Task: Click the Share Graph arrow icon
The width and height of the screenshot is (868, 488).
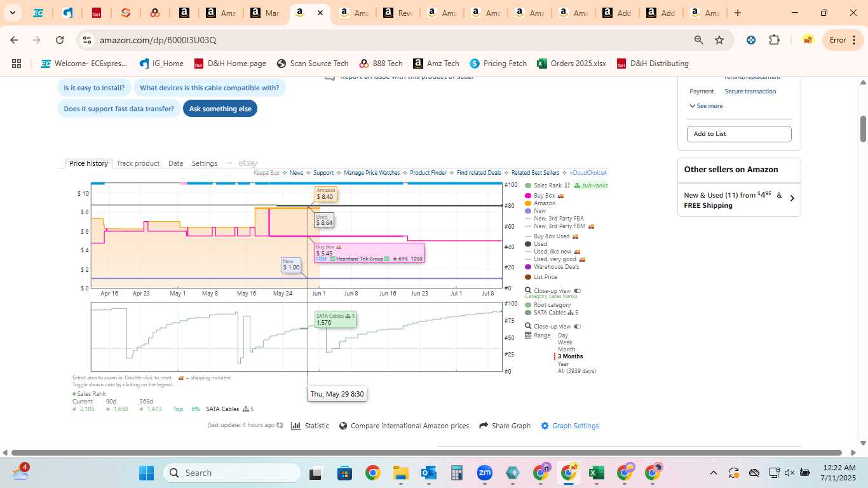Action: 484,426
